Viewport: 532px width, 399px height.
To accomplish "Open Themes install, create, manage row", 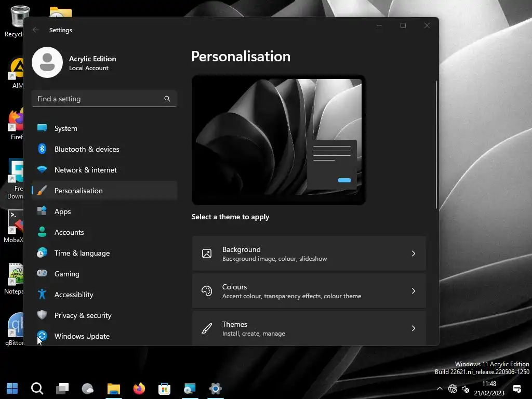I will [309, 328].
